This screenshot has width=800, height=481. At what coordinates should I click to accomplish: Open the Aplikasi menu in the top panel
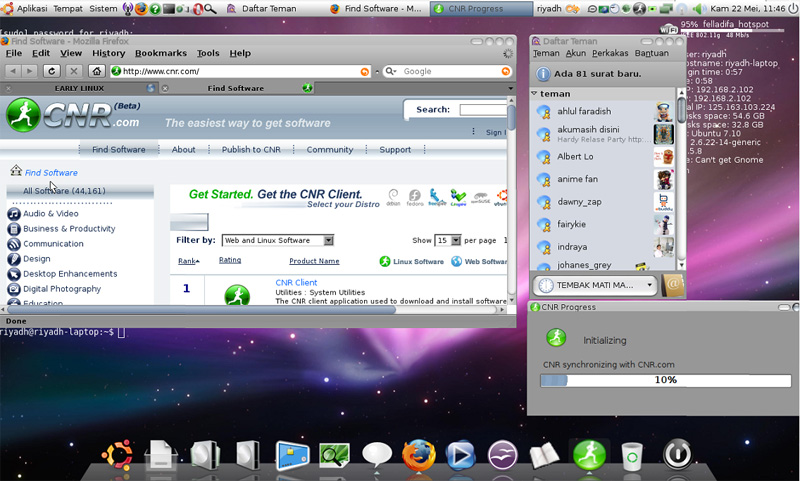32,9
